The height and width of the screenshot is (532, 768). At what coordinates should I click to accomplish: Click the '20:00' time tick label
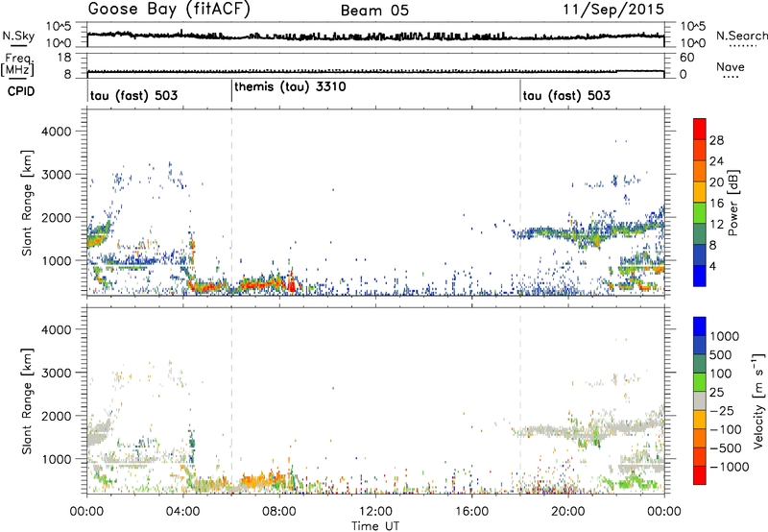tap(567, 512)
